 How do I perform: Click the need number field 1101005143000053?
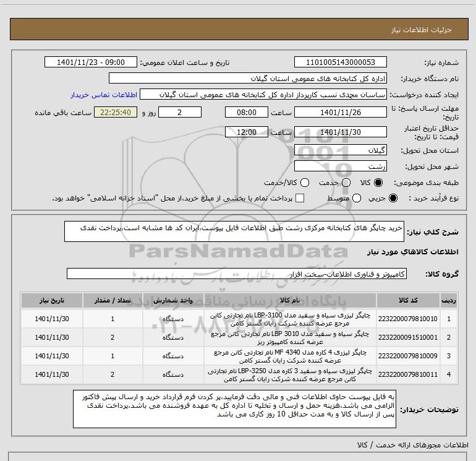(x=340, y=62)
